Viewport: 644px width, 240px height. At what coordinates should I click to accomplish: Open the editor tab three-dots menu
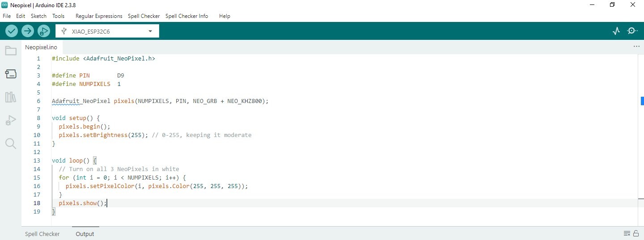point(636,47)
